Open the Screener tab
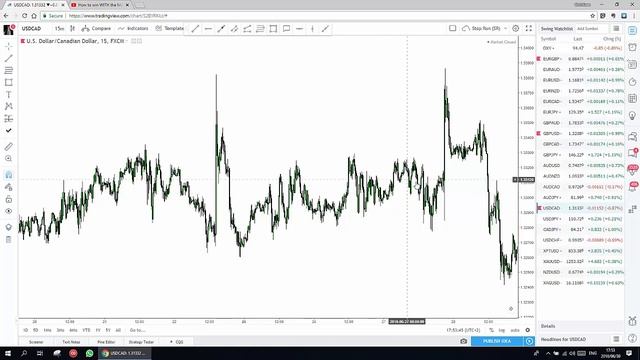The image size is (640, 360). [36, 342]
